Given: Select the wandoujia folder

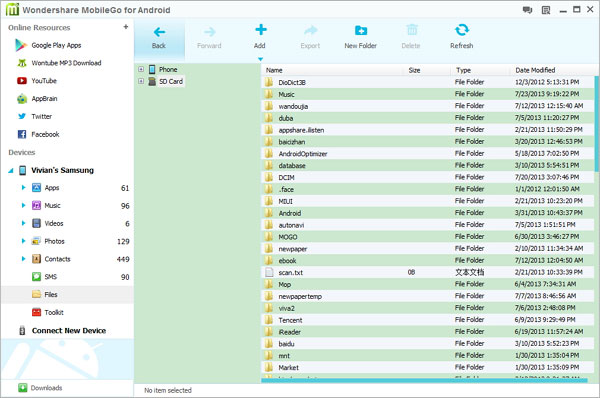Looking at the screenshot, I should [427, 106].
